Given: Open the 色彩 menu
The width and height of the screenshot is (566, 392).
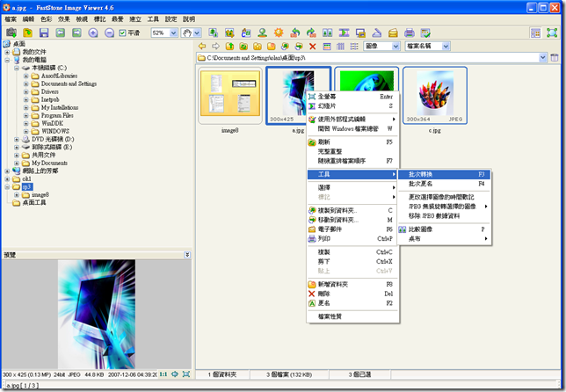Looking at the screenshot, I should (x=47, y=19).
